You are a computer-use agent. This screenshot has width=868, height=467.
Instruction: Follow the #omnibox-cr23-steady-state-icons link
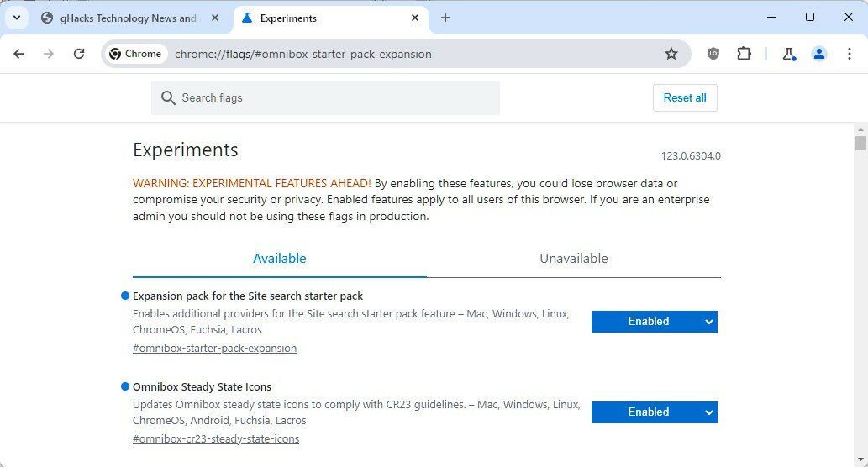click(216, 438)
